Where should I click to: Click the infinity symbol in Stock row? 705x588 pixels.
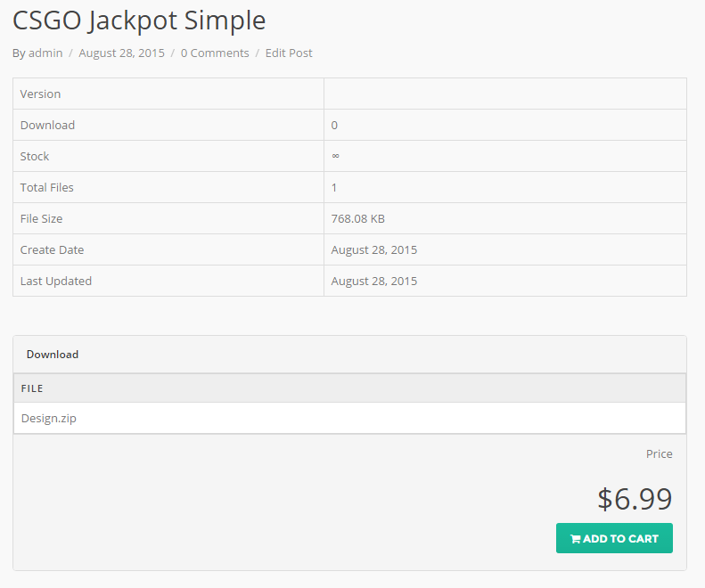pyautogui.click(x=335, y=156)
